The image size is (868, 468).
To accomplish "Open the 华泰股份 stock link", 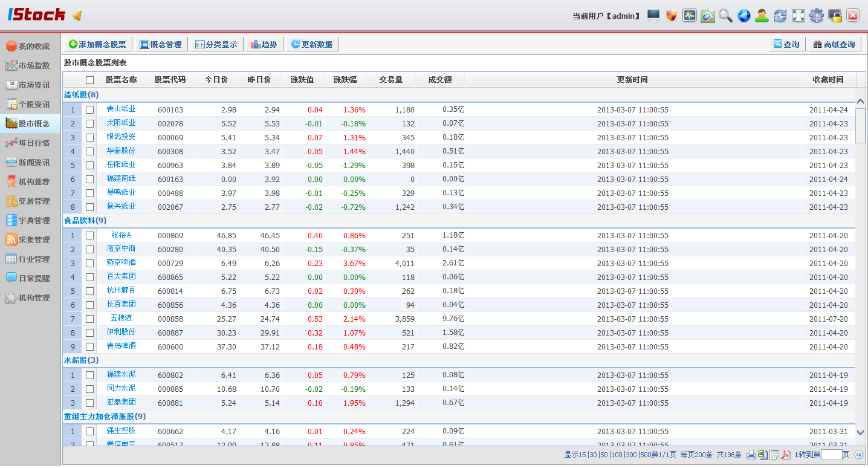I will [x=121, y=151].
